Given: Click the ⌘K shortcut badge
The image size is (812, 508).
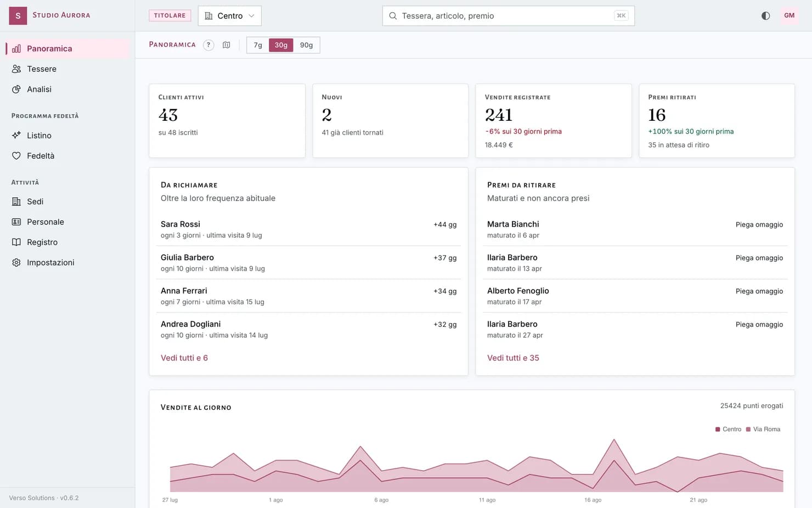Looking at the screenshot, I should (621, 15).
